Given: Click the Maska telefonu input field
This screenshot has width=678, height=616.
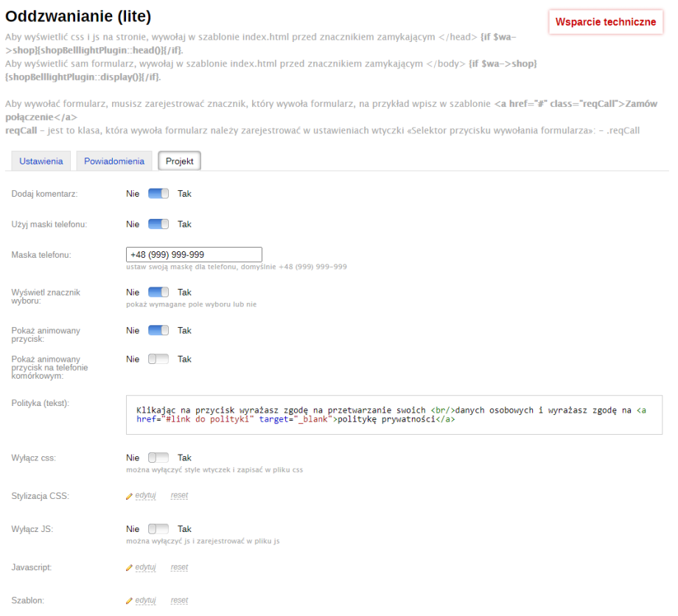Looking at the screenshot, I should click(x=195, y=255).
